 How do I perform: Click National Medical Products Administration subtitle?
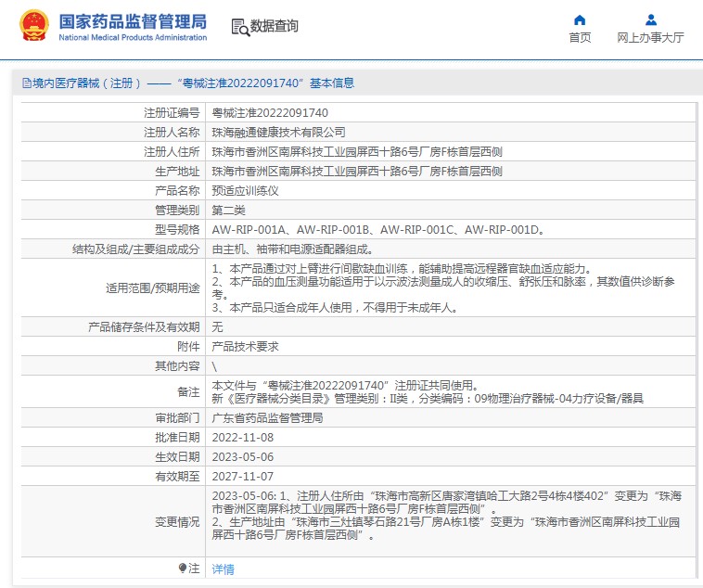[x=133, y=38]
